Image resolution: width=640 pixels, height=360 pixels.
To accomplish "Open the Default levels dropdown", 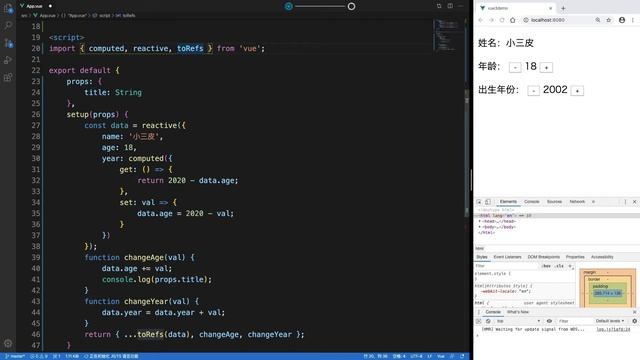I will click(610, 321).
